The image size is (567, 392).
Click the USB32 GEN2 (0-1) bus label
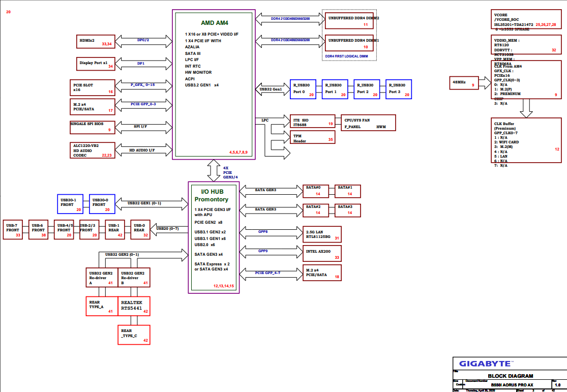pos(122,254)
